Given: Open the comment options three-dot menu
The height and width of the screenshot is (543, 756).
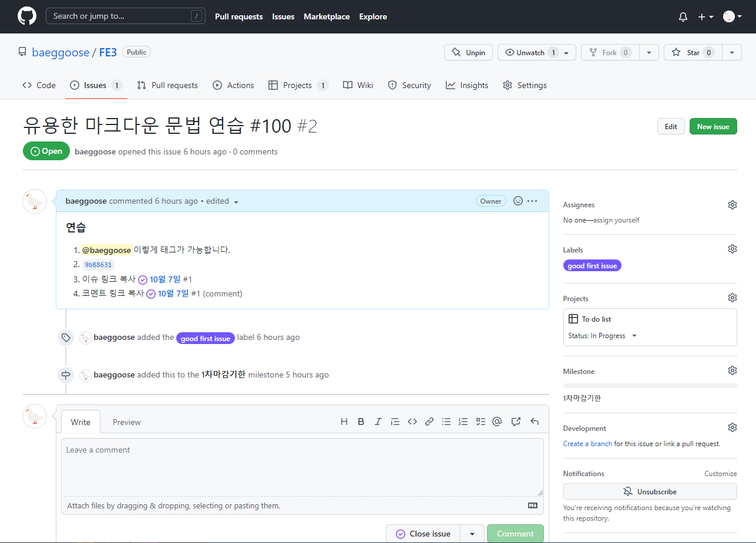Looking at the screenshot, I should (x=532, y=201).
